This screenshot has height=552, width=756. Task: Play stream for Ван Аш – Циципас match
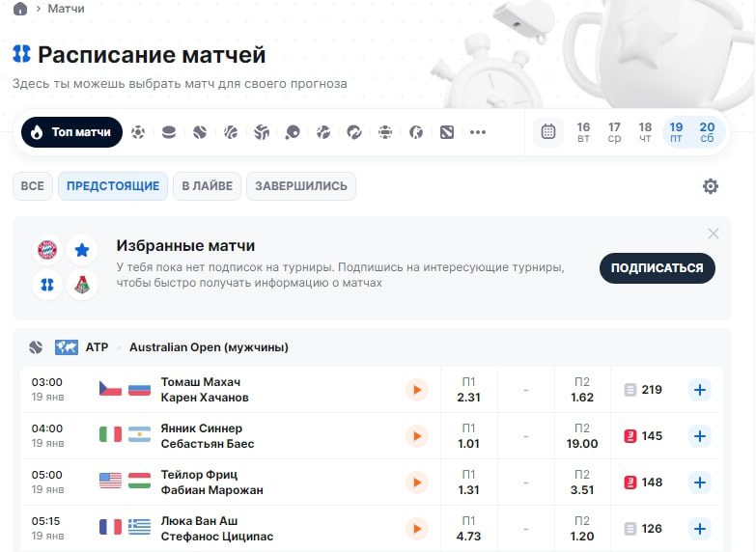click(417, 529)
